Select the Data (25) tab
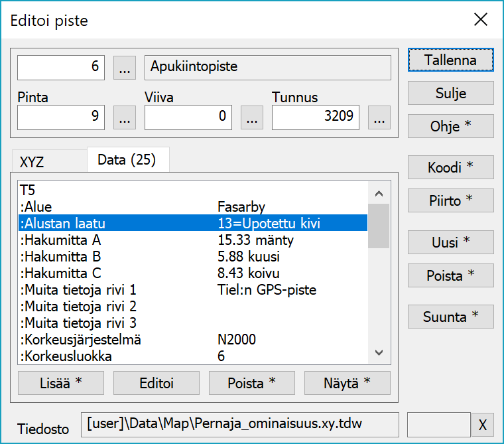Viewport: 504px width, 444px height. pos(128,160)
